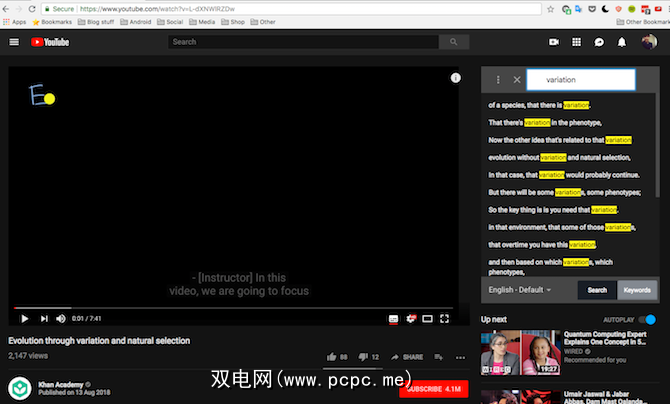Click the Khan Academy channel avatar
The width and height of the screenshot is (670, 404).
tap(20, 388)
